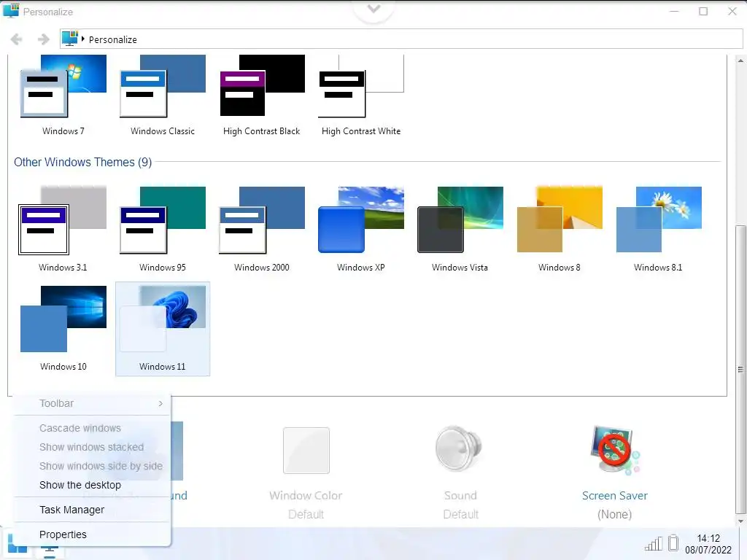Image resolution: width=747 pixels, height=560 pixels.
Task: Click the Screen Saver link
Action: (x=614, y=496)
